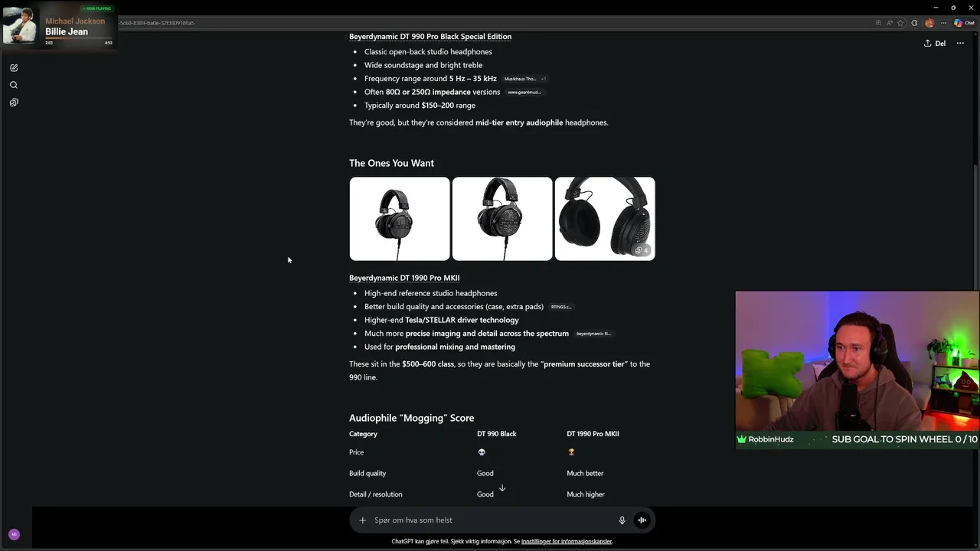Open the Musikhaus Tho... source citation

pyautogui.click(x=520, y=79)
